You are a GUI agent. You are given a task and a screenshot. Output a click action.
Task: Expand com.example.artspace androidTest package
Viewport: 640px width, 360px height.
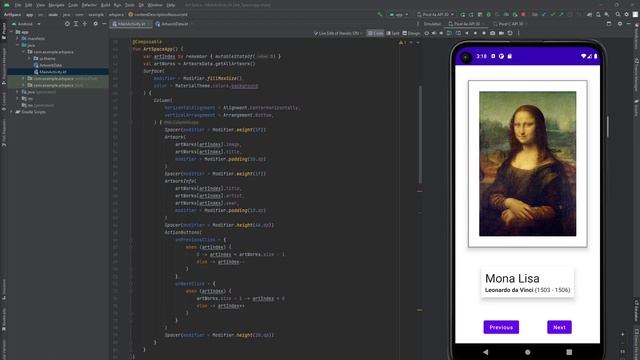click(x=24, y=78)
